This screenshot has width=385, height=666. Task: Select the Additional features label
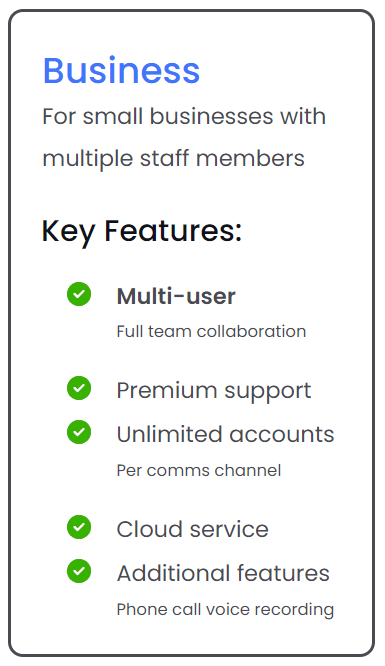coord(223,573)
